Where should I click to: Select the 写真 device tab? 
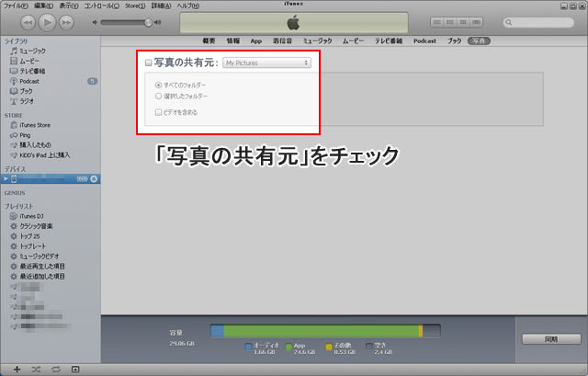tap(479, 40)
